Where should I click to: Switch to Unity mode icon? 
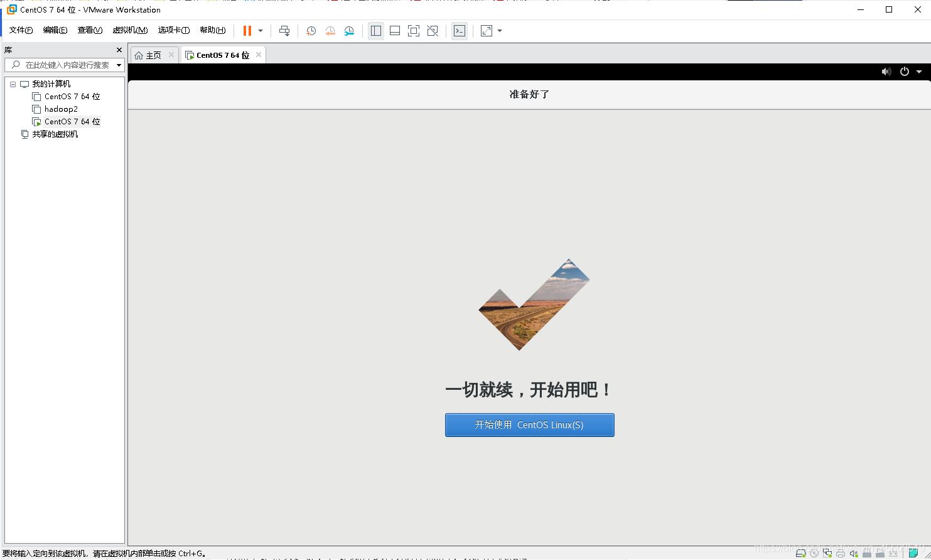(433, 31)
